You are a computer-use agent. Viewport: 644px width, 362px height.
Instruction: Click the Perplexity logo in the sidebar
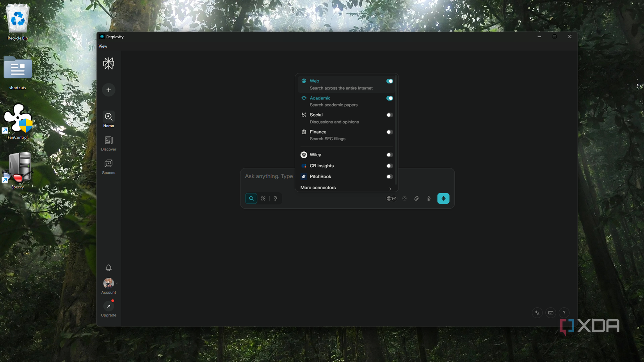(x=109, y=63)
